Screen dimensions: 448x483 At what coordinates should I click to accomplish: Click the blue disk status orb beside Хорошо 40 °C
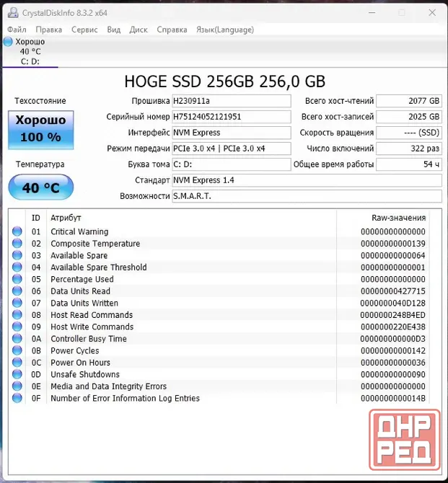(8, 42)
